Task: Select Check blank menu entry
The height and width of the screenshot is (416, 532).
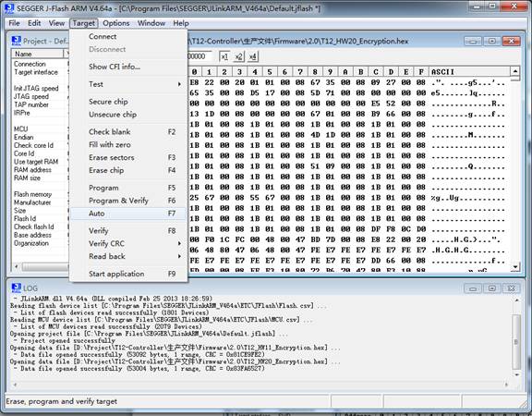Action: click(x=128, y=132)
